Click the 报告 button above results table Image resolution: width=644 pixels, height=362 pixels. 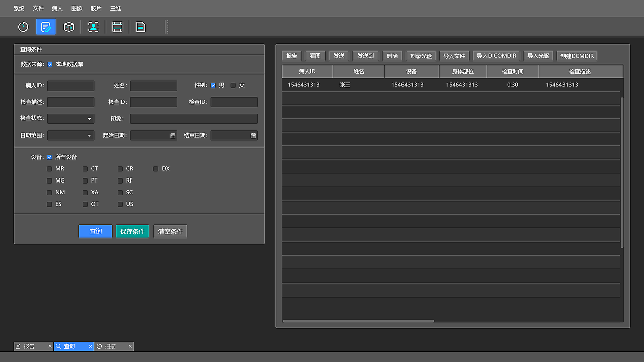coord(292,56)
